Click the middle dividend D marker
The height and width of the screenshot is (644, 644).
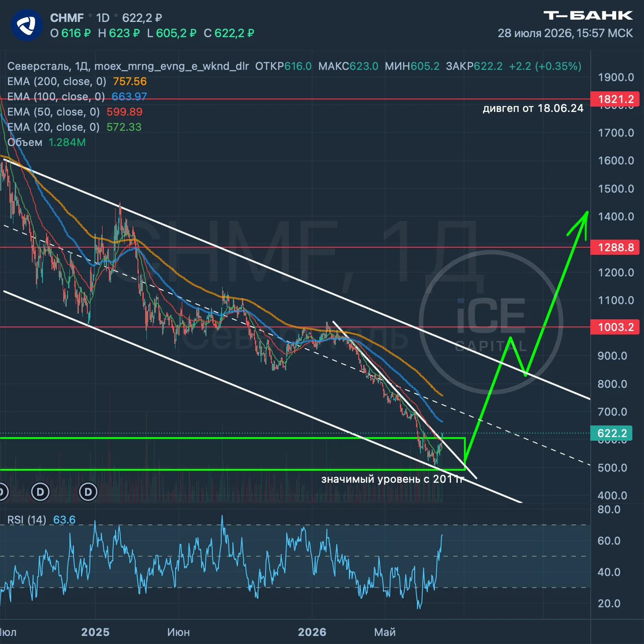(x=40, y=492)
